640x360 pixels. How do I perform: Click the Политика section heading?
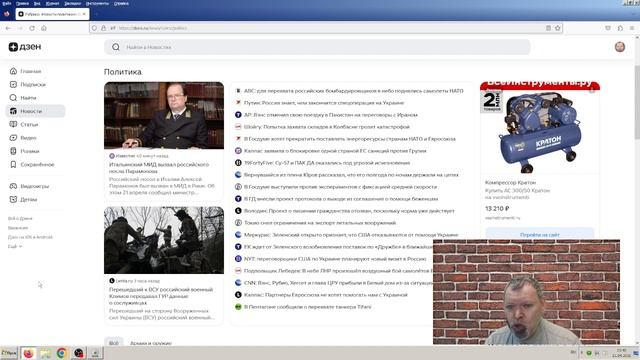(x=122, y=72)
